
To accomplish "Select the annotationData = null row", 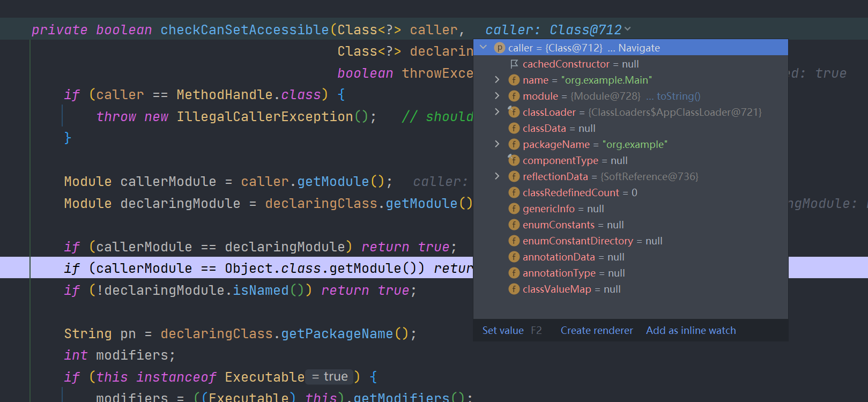I will point(630,257).
